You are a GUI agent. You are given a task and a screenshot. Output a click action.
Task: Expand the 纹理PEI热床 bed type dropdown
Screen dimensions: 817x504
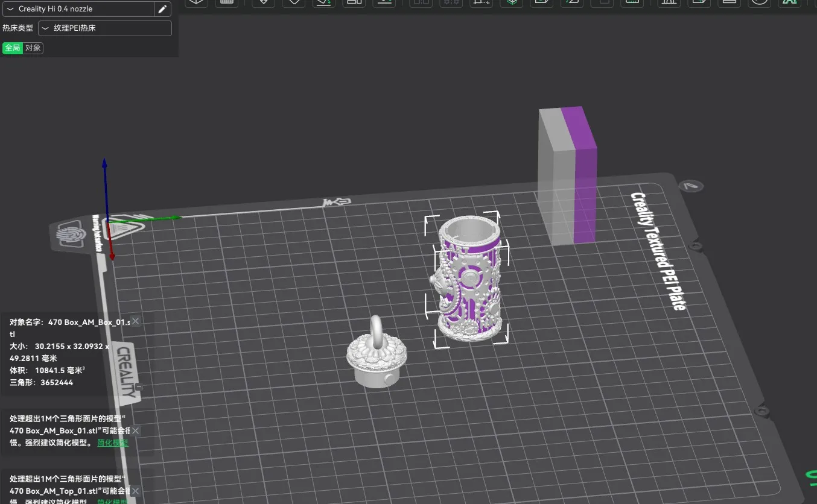(x=104, y=28)
